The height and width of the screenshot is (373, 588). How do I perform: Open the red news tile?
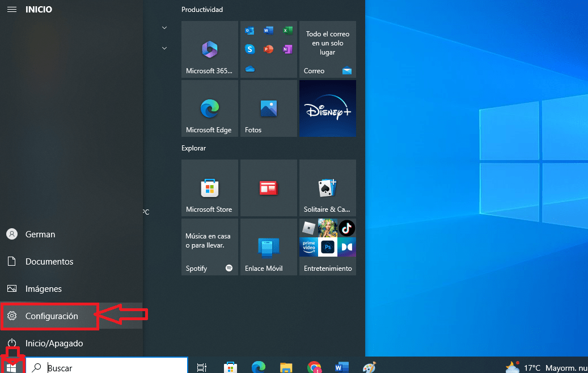(269, 188)
